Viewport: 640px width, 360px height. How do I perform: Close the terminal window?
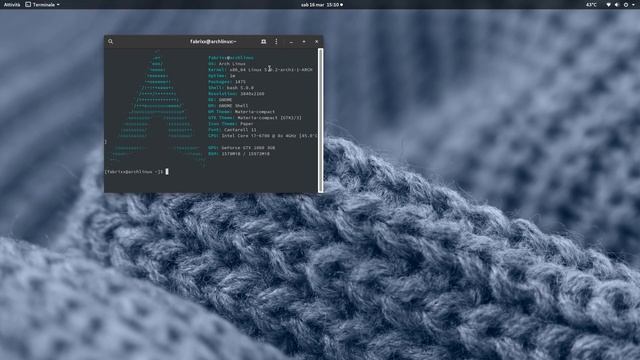click(317, 42)
